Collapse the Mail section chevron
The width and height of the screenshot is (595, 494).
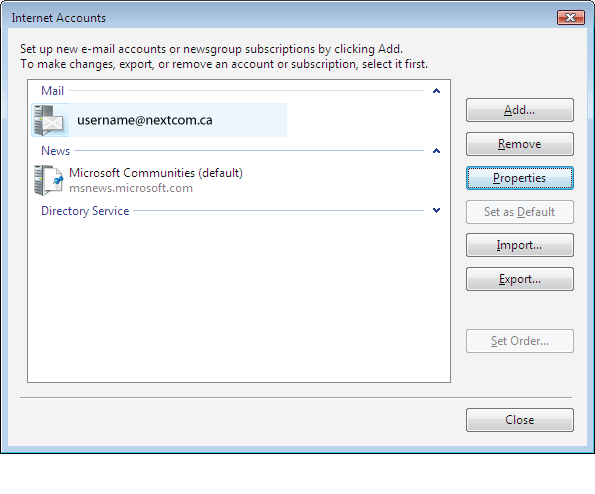tap(436, 91)
